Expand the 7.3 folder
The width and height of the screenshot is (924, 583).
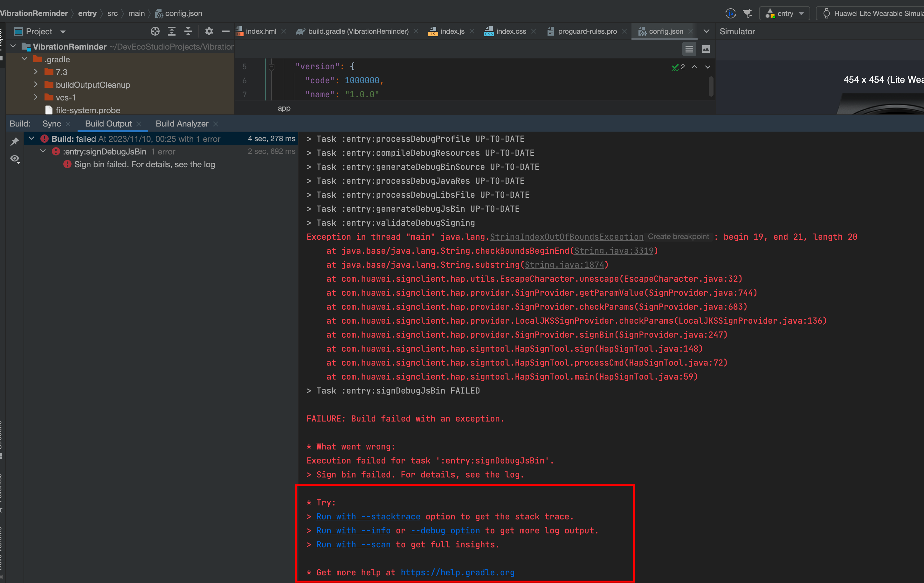[36, 72]
